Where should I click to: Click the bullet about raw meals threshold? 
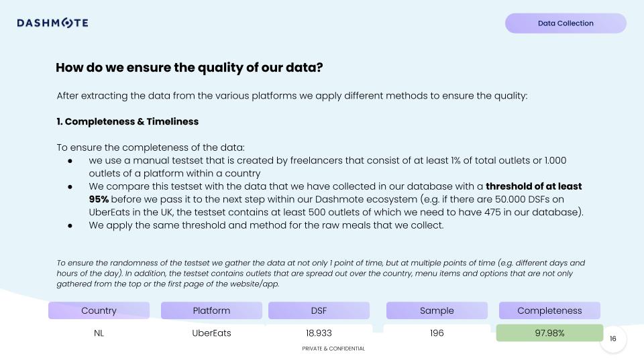266,225
